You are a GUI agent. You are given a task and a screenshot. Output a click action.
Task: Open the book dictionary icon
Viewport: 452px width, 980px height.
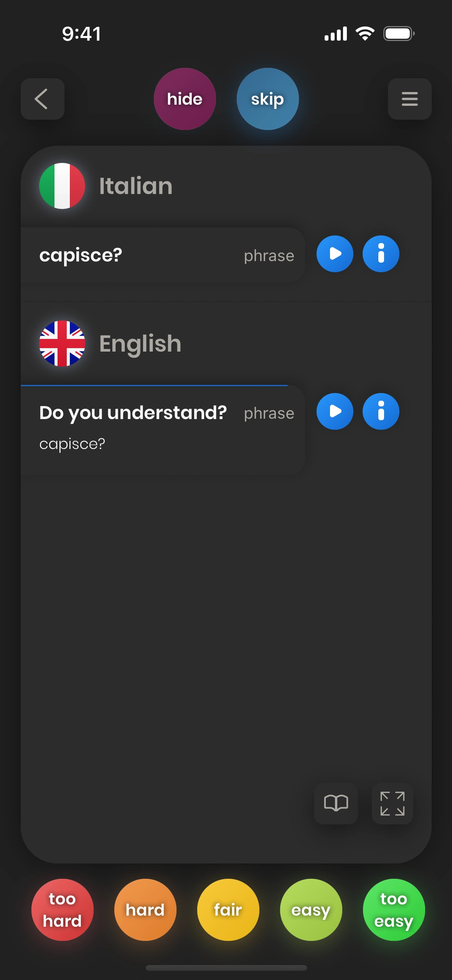[x=336, y=803]
